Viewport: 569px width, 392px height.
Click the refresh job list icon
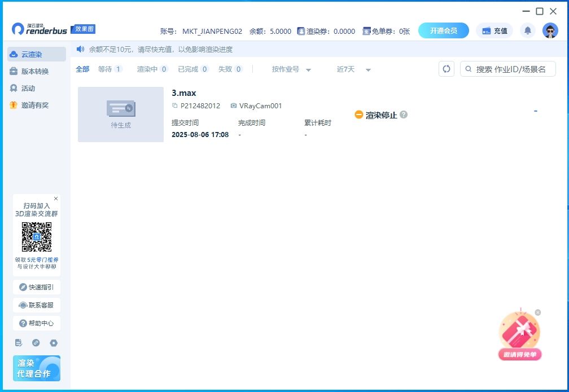(447, 69)
